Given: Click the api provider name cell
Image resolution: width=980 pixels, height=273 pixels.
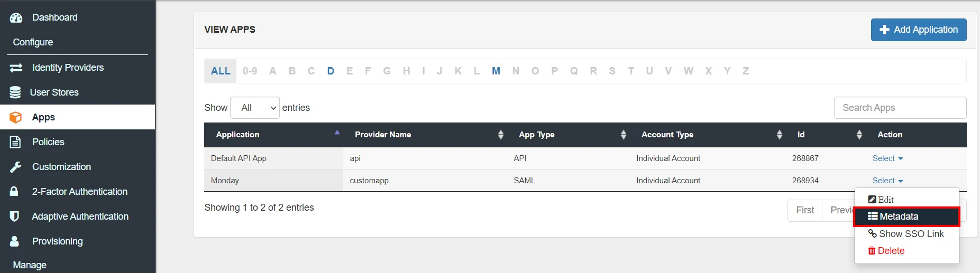Looking at the screenshot, I should click(x=425, y=158).
